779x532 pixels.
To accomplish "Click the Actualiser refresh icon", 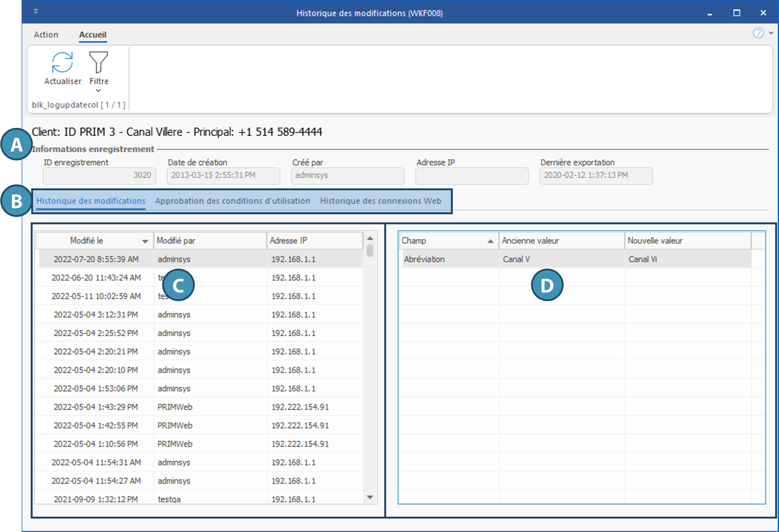I will click(62, 63).
